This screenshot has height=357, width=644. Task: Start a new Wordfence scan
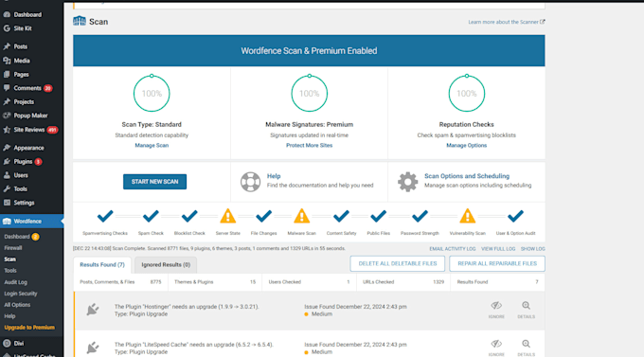coord(154,182)
